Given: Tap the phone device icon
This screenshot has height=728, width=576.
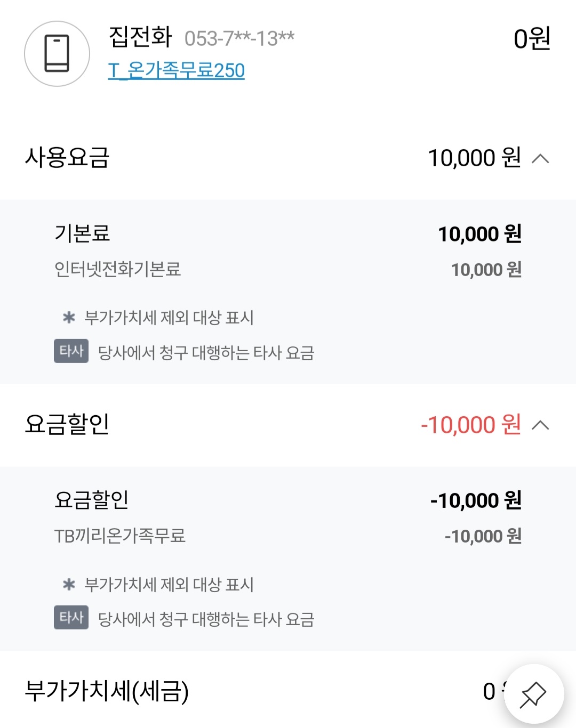Looking at the screenshot, I should click(x=57, y=54).
